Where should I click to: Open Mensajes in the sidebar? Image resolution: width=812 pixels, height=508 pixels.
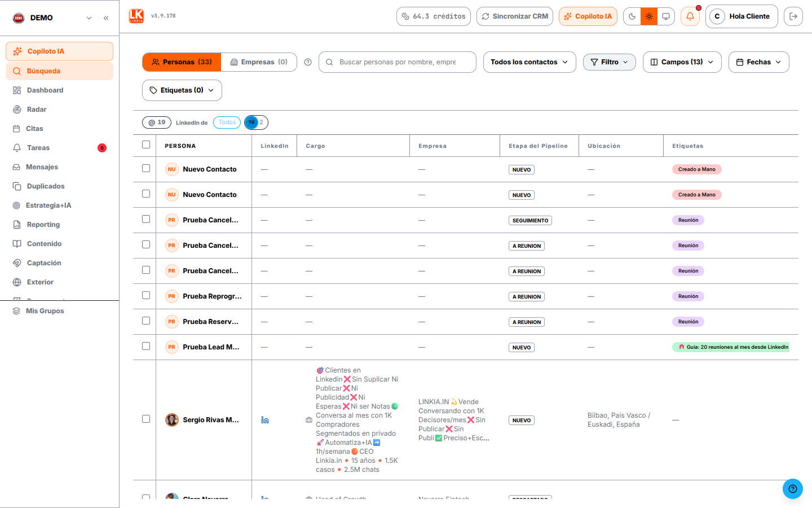(59, 167)
